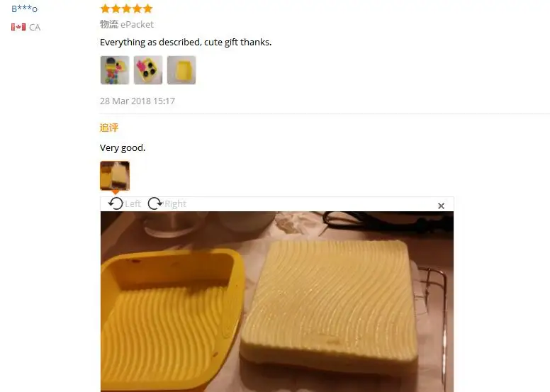Click the orange 追评 follow-up heading
This screenshot has width=550, height=392.
click(x=109, y=128)
